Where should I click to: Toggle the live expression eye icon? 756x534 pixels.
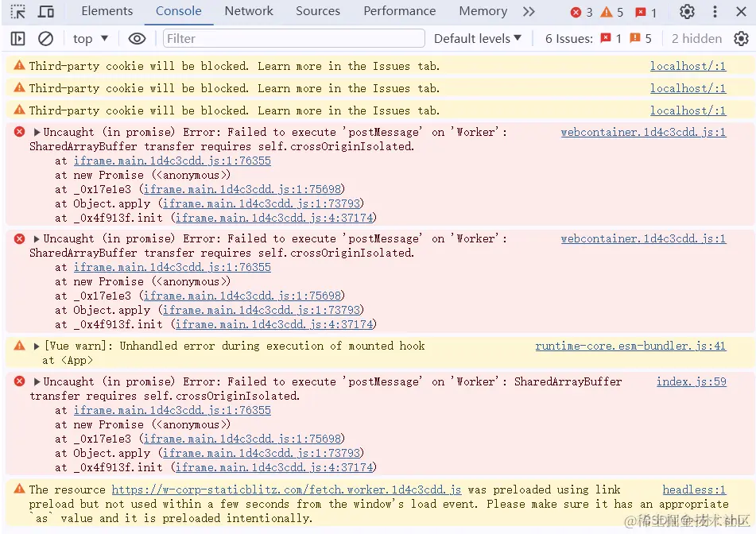click(x=137, y=39)
